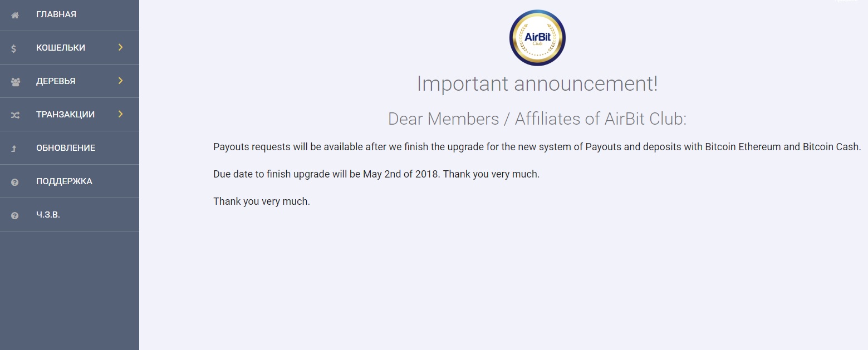This screenshot has width=868, height=350.
Task: Go to the ГЛАВНАЯ menu label
Action: pos(56,14)
